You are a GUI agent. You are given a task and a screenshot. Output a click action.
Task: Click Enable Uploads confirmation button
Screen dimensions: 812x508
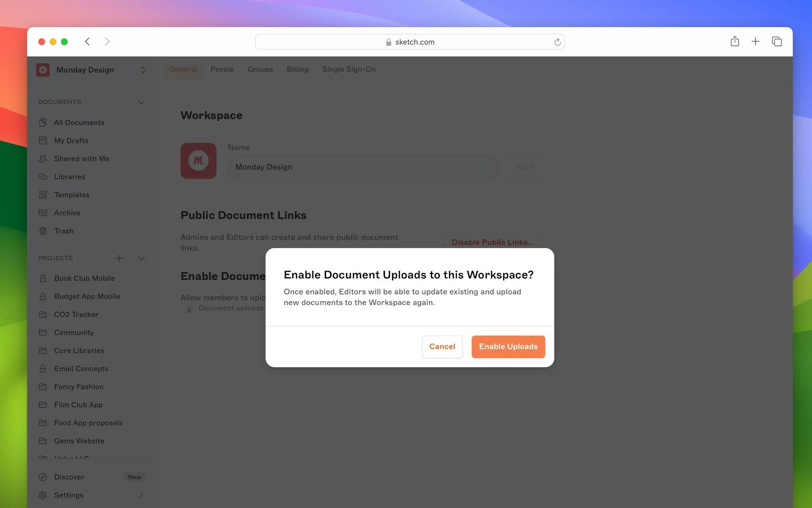point(508,346)
